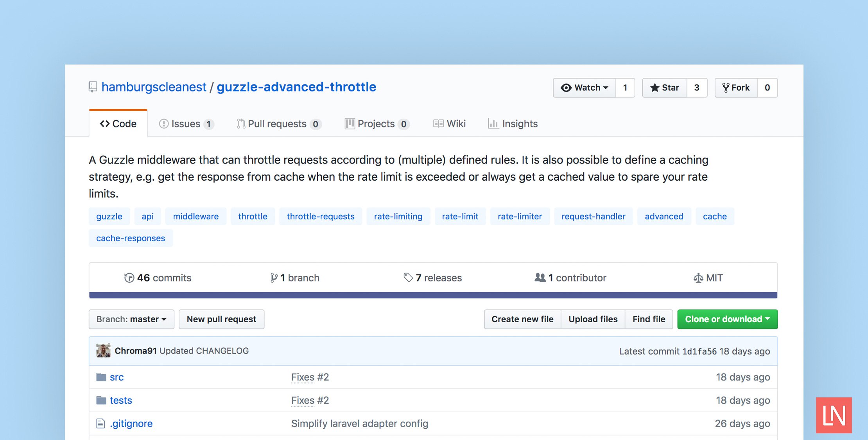868x440 pixels.
Task: Click the purple language bar
Action: tap(433, 295)
